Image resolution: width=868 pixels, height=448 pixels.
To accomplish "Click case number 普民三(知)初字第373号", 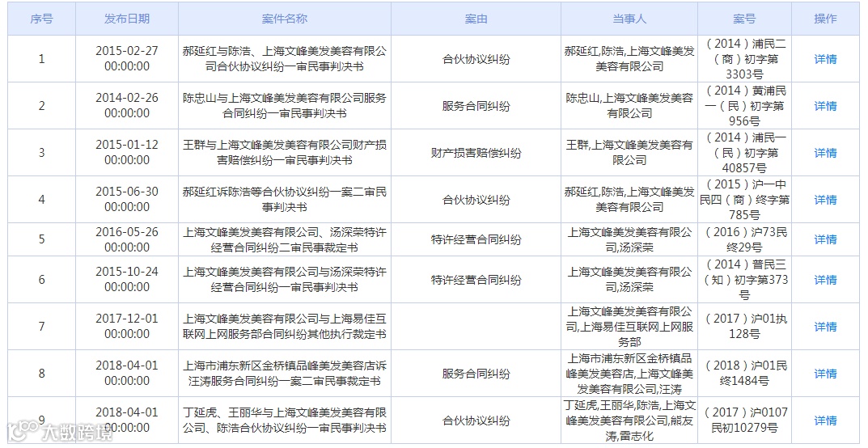I will coord(744,279).
